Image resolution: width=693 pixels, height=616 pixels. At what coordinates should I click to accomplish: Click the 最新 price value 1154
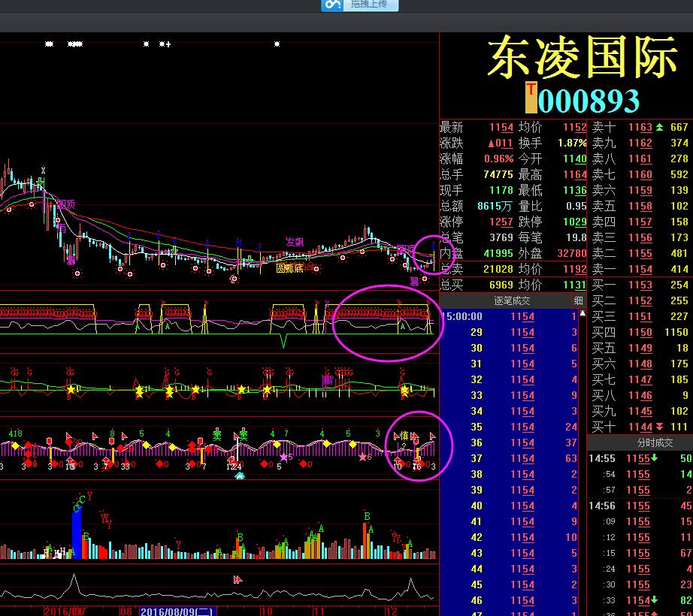(x=501, y=128)
